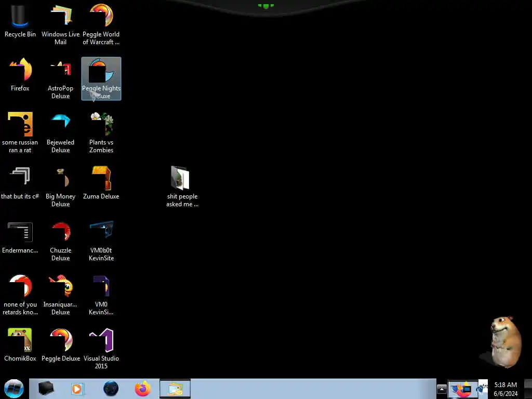Viewport: 532px width, 399px height.
Task: Launch the Visual Studio 2015 shortcut
Action: click(x=101, y=348)
